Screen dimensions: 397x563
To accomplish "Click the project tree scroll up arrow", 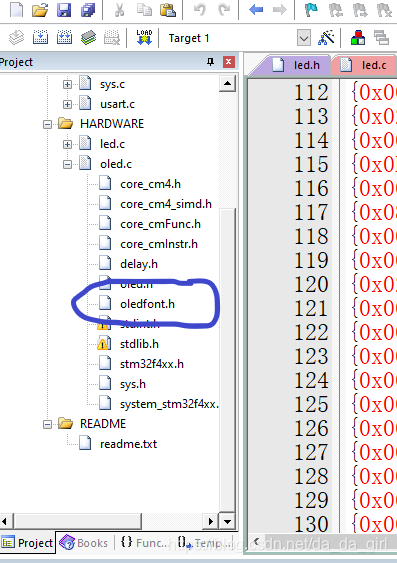I will pos(227,84).
